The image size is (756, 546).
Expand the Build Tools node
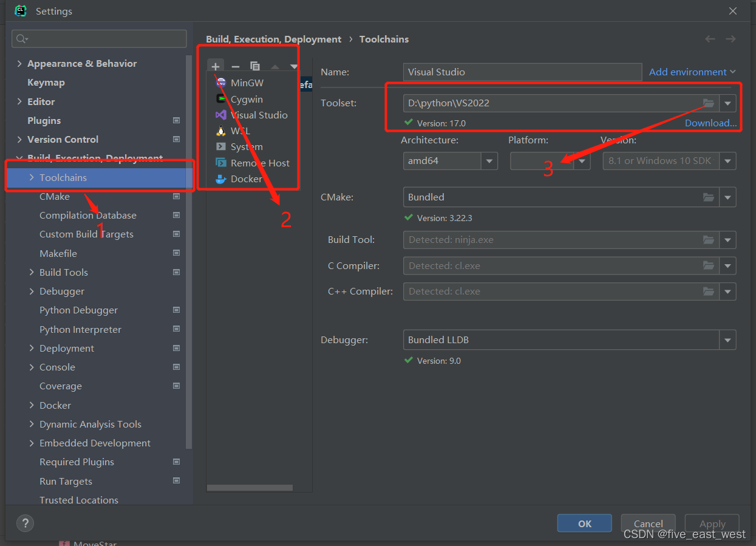click(x=32, y=272)
